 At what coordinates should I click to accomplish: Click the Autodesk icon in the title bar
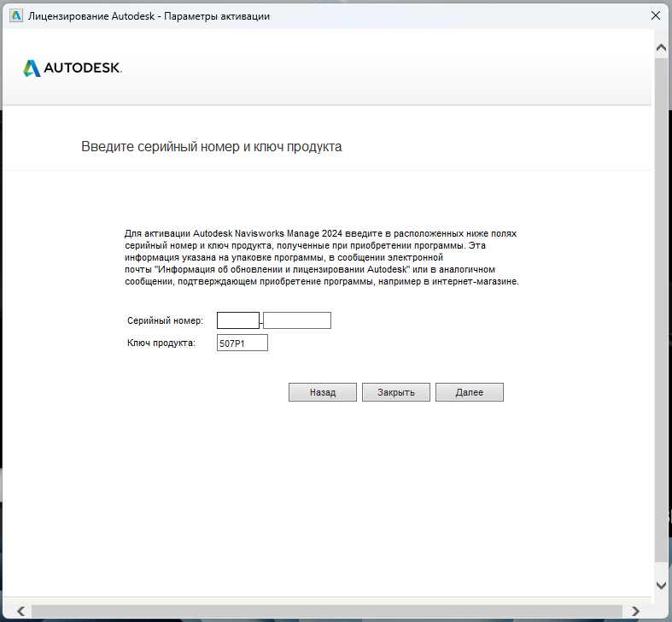[x=16, y=16]
